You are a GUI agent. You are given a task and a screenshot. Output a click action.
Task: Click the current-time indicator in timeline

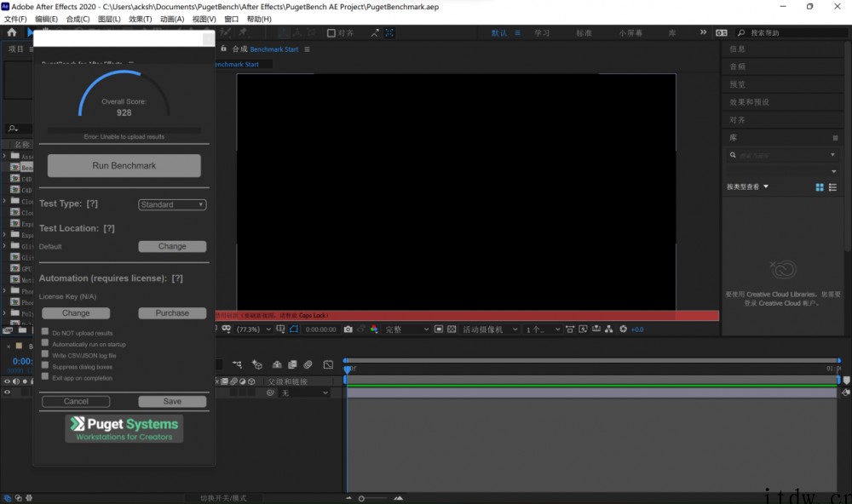click(348, 369)
